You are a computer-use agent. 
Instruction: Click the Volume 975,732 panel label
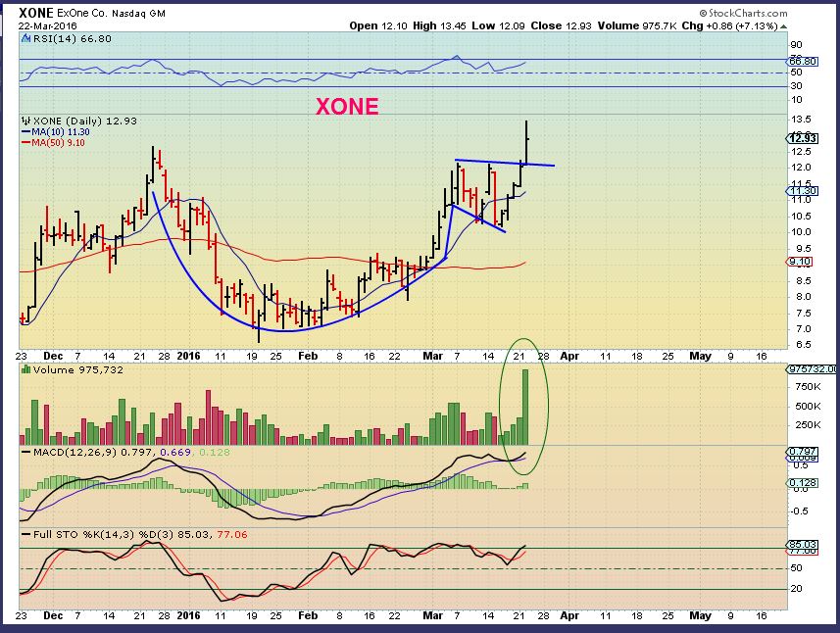(x=78, y=369)
